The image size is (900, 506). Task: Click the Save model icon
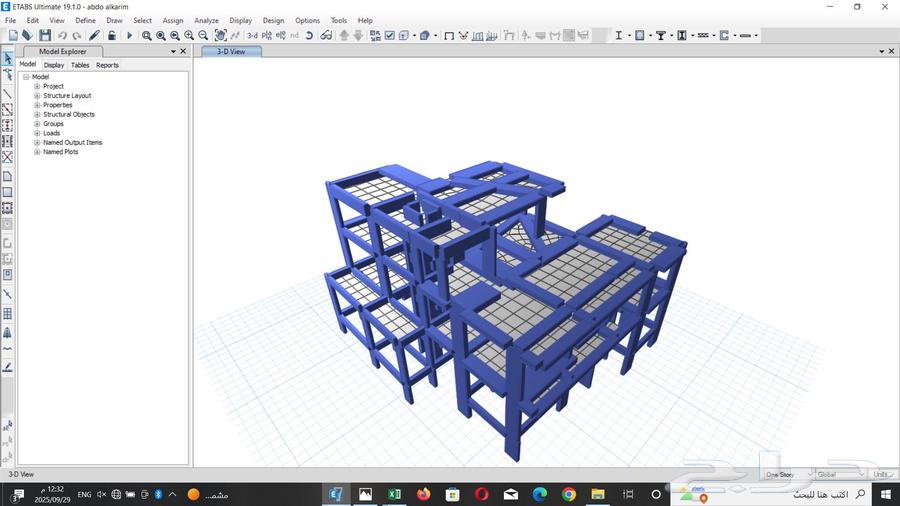45,35
